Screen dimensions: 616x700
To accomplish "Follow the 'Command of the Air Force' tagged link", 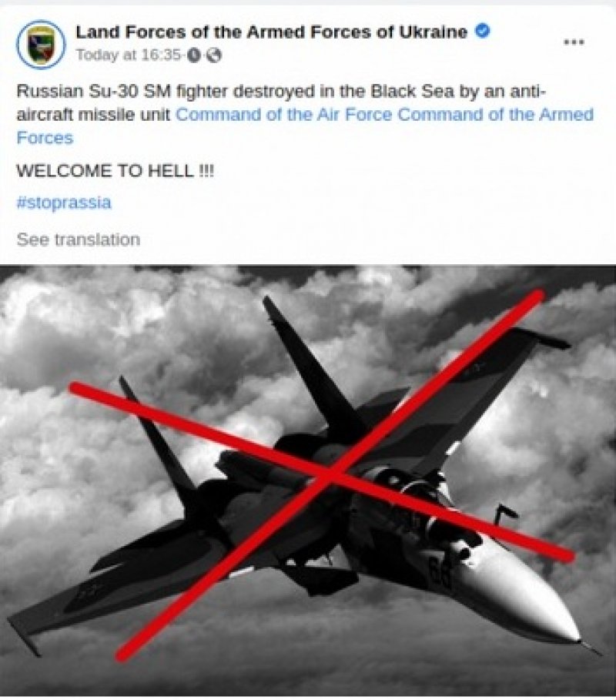I will [x=285, y=115].
